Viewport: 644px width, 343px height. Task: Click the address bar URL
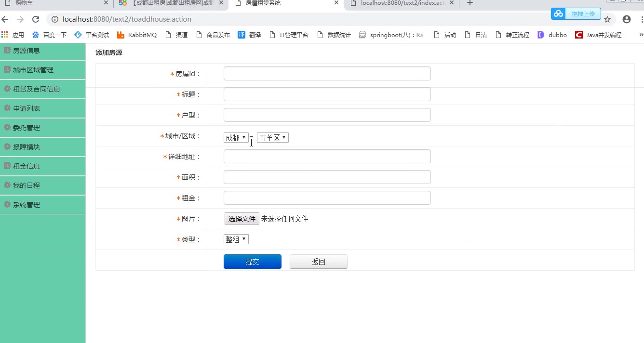point(127,19)
